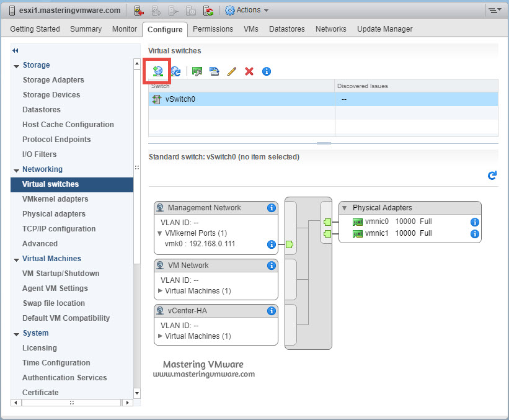Click first host toolbar icon with red arrow
Screen dimensions: 509x420
(x=139, y=11)
